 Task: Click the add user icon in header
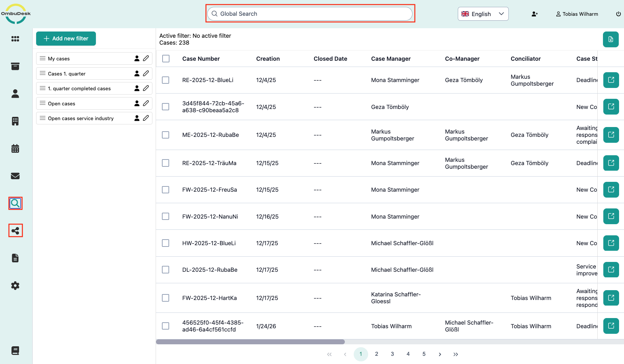click(535, 14)
